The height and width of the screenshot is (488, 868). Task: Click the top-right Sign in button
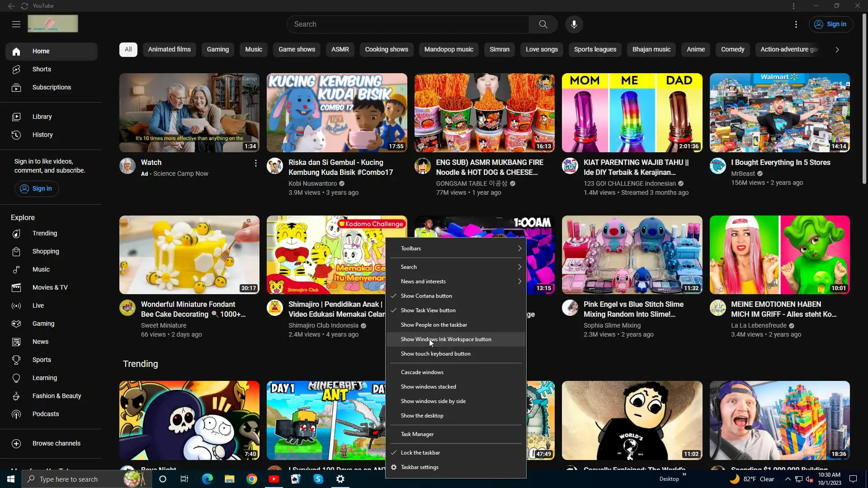click(x=830, y=24)
